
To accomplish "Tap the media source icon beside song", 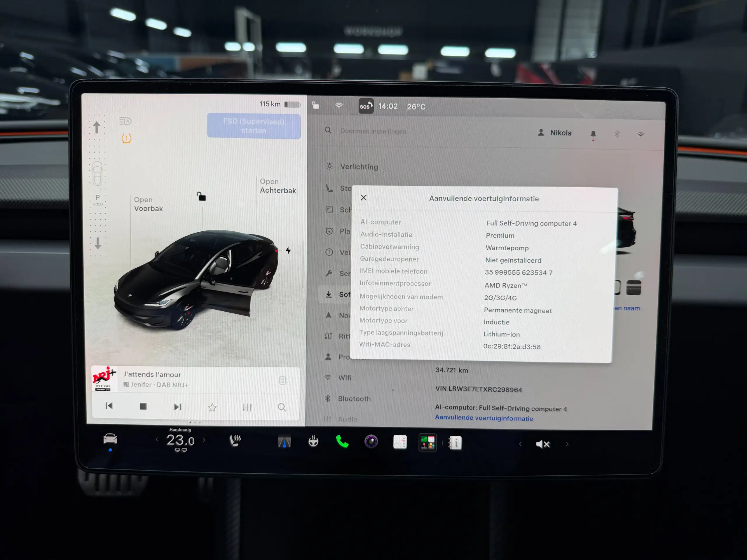I will tap(283, 381).
